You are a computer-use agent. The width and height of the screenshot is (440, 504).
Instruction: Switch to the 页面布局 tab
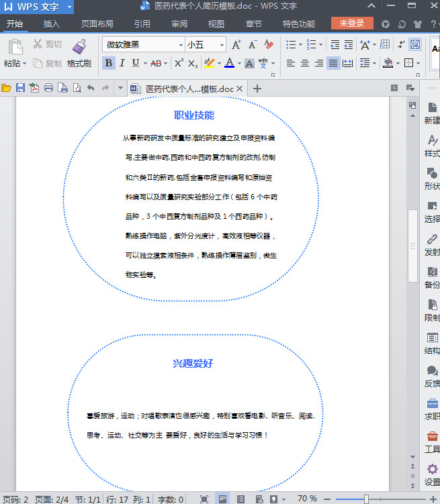(97, 23)
